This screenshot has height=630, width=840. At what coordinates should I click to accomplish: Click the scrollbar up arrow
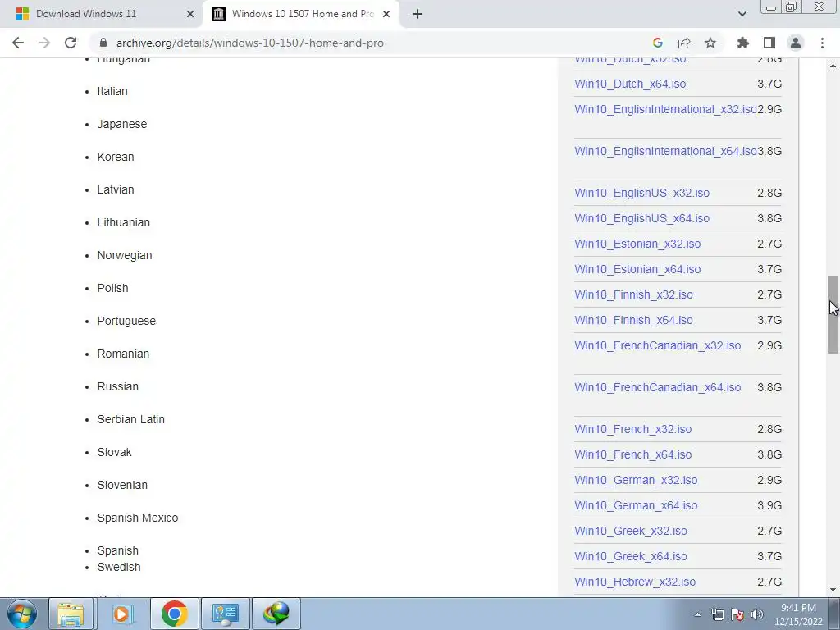[x=833, y=66]
